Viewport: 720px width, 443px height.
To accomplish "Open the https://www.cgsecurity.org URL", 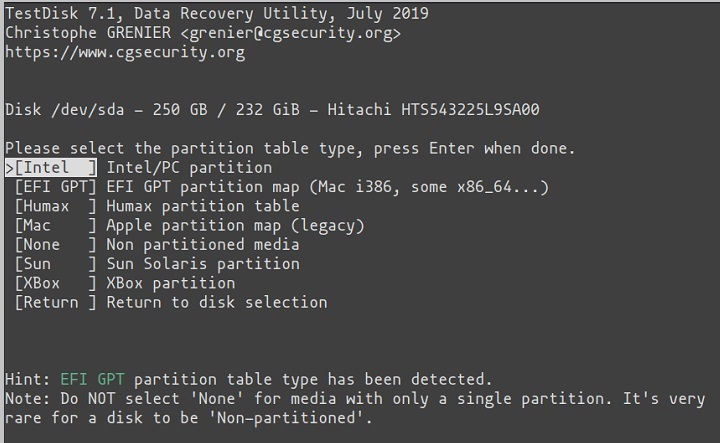I will click(125, 52).
